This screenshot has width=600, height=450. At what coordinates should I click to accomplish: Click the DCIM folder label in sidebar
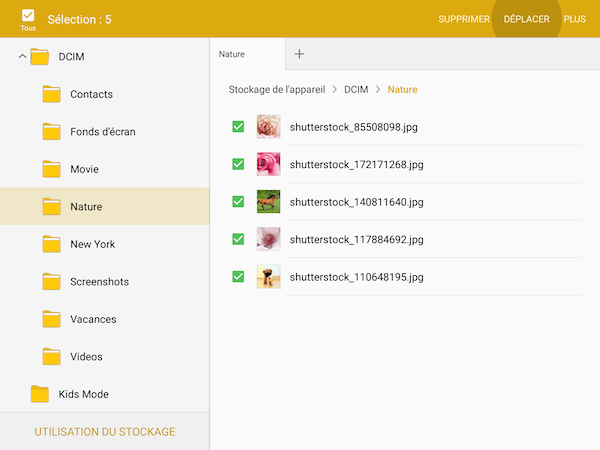point(71,57)
